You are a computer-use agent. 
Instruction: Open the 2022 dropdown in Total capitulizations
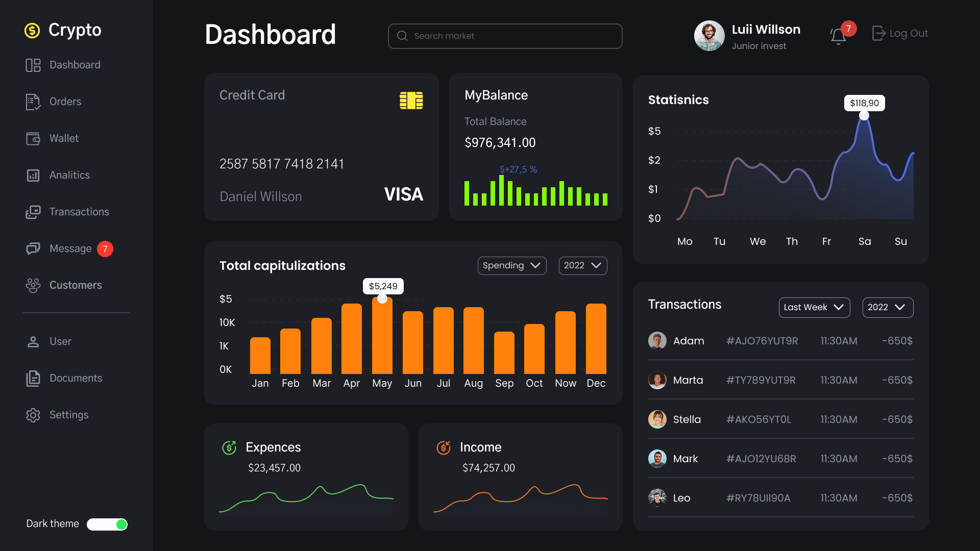point(583,265)
